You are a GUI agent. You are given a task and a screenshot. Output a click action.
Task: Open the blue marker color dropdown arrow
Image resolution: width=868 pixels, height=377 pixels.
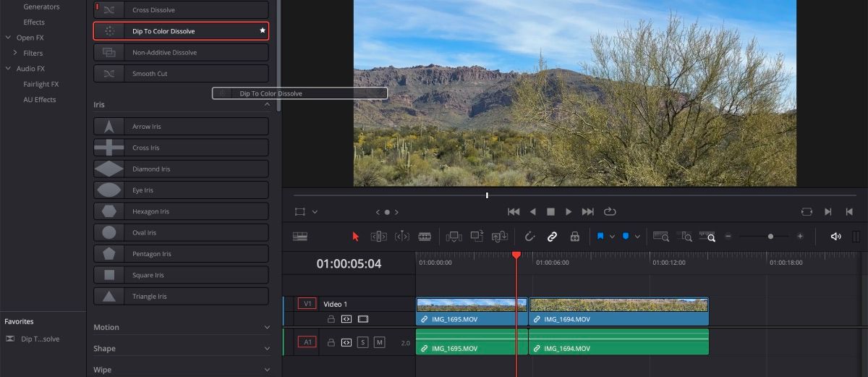click(637, 237)
